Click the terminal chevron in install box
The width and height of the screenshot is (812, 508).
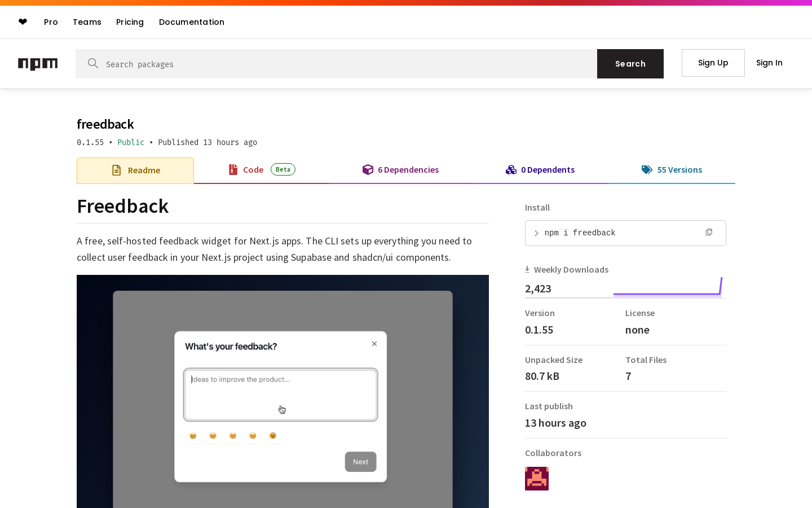[536, 233]
